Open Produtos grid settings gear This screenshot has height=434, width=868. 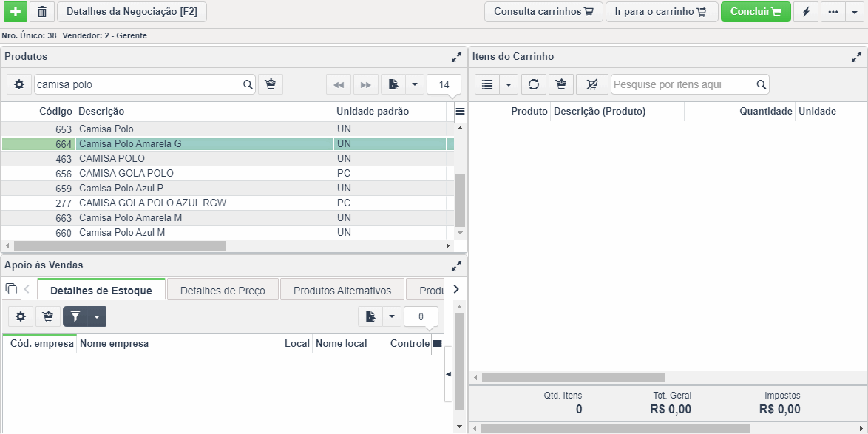(x=19, y=84)
